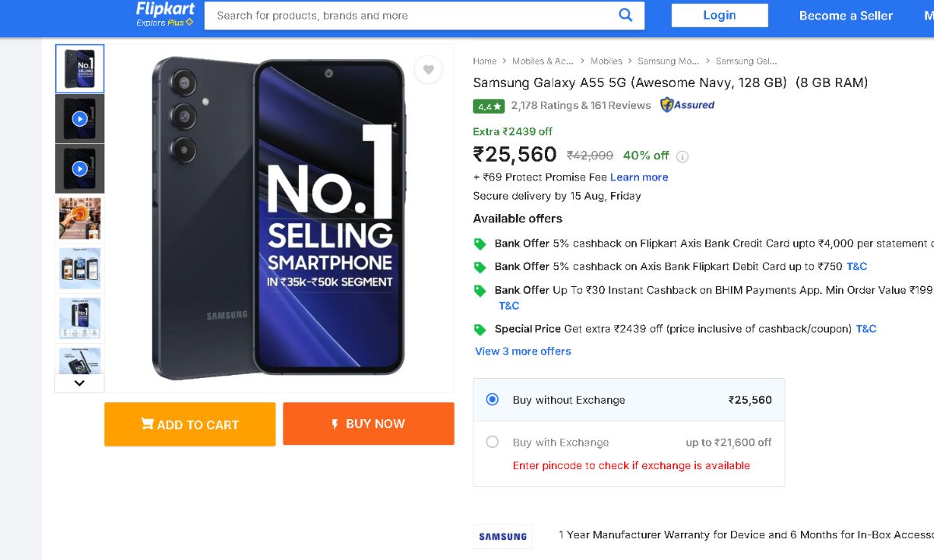Viewport: 934px width, 560px height.
Task: Click the Login button
Action: 719,16
